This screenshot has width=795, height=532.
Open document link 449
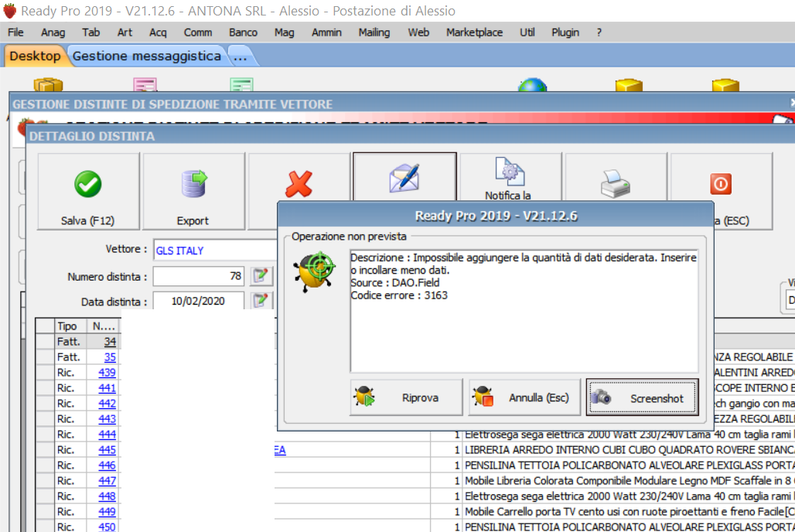click(x=107, y=512)
